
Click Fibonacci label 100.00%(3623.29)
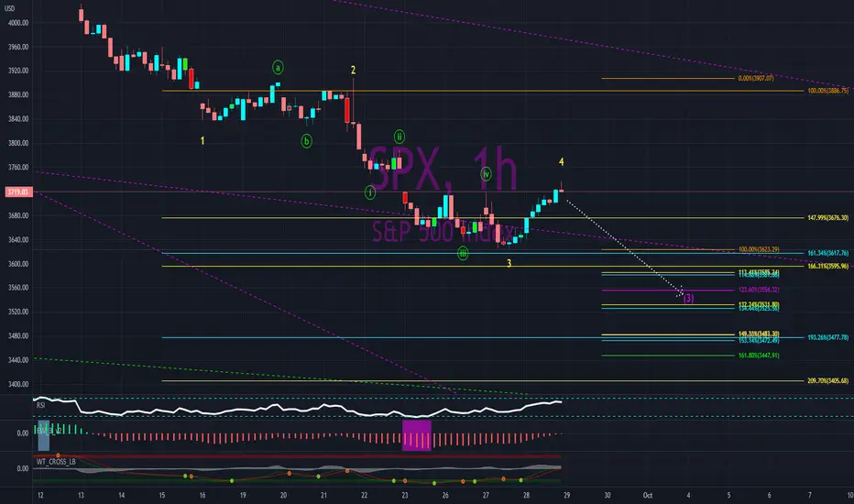click(759, 249)
